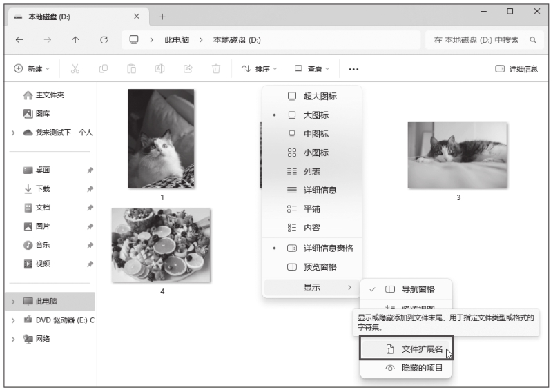Select 小图标 view

pyautogui.click(x=312, y=153)
